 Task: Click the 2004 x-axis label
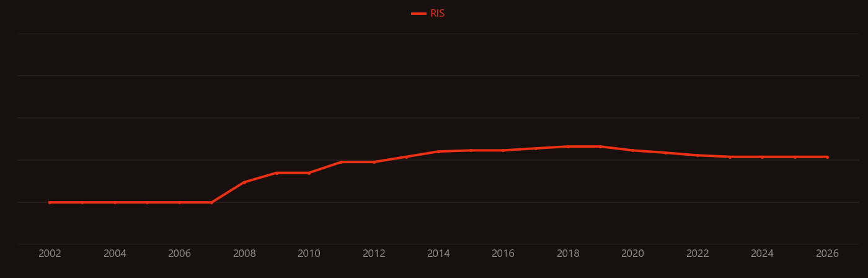115,254
